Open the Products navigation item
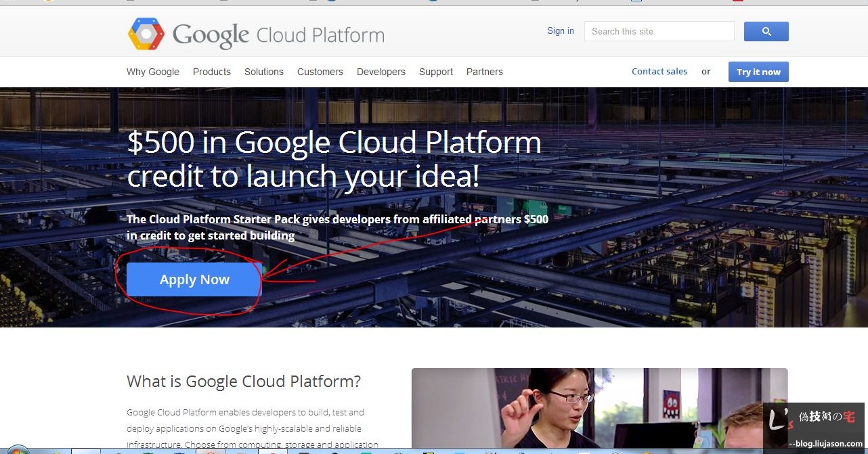Image resolution: width=868 pixels, height=454 pixels. point(212,72)
